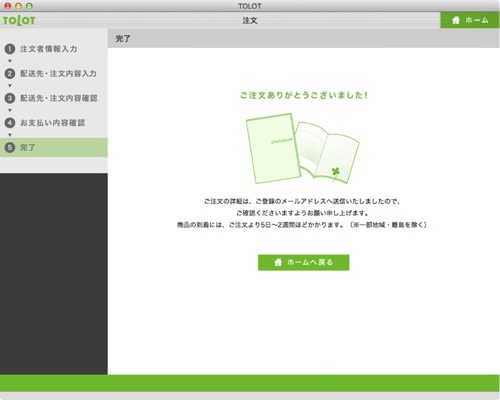Click the number 4 step circle icon
500x400 pixels.
point(10,123)
